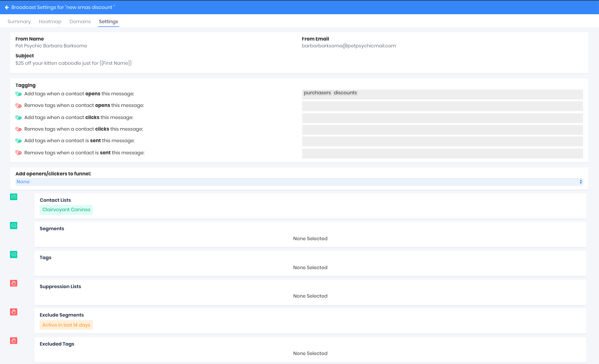Click the add tags when sent field
Image resolution: width=599 pixels, height=364 pixels.
(442, 141)
